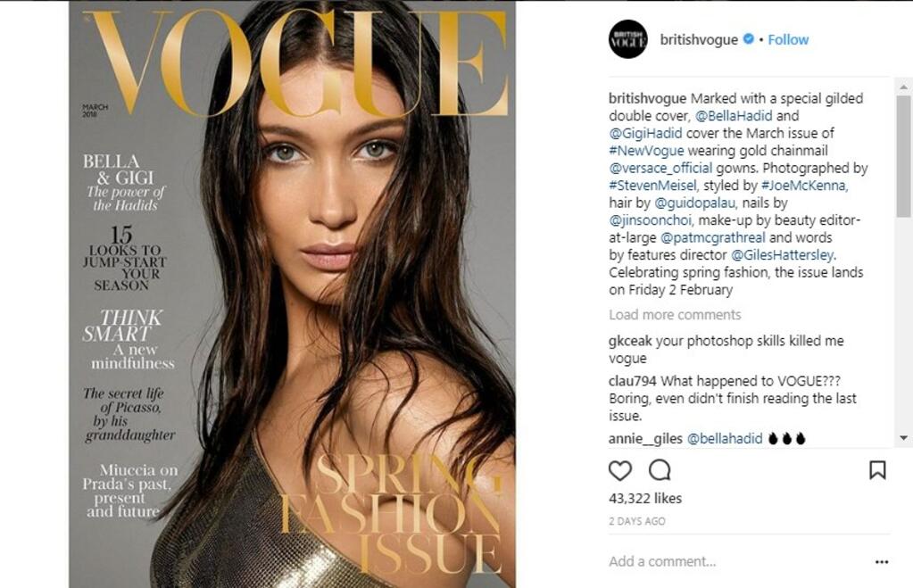This screenshot has width=913, height=588.
Task: Click scrollbar down arrow in comments
Action: pyautogui.click(x=904, y=438)
